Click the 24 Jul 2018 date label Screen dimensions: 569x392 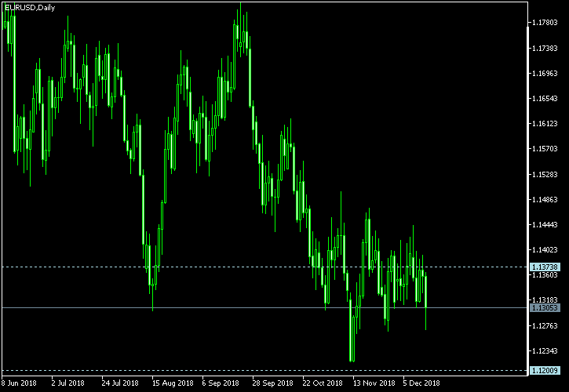[120, 383]
